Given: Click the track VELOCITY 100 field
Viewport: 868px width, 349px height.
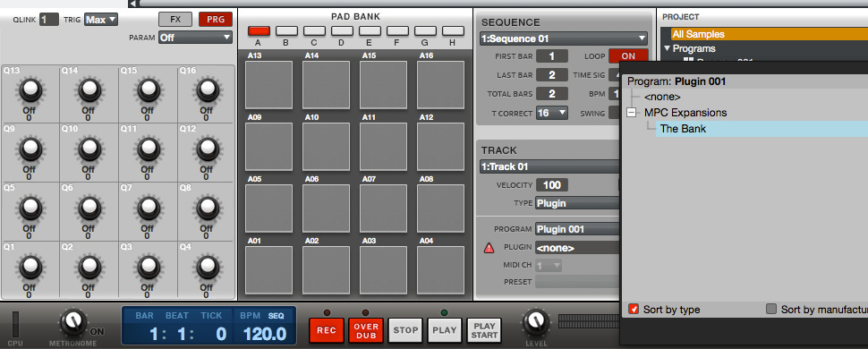Looking at the screenshot, I should [x=551, y=185].
